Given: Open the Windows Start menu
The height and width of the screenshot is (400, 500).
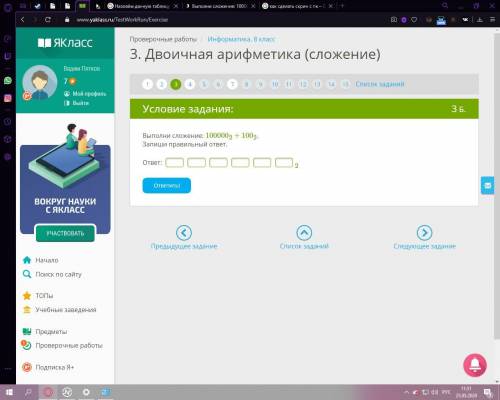Looking at the screenshot, I should pyautogui.click(x=9, y=392).
